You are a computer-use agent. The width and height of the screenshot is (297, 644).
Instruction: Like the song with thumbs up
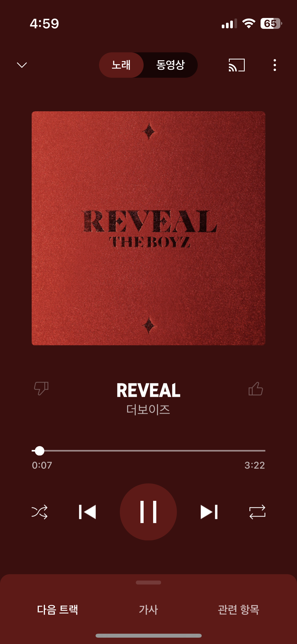click(256, 389)
